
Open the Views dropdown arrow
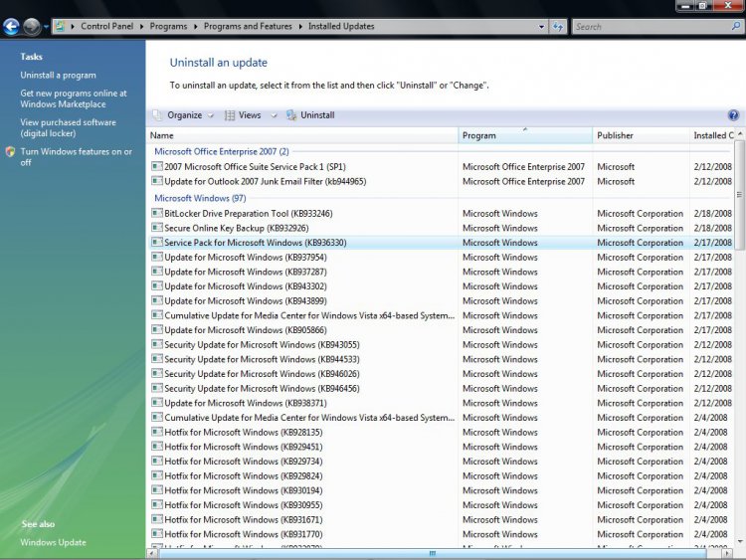coord(275,115)
